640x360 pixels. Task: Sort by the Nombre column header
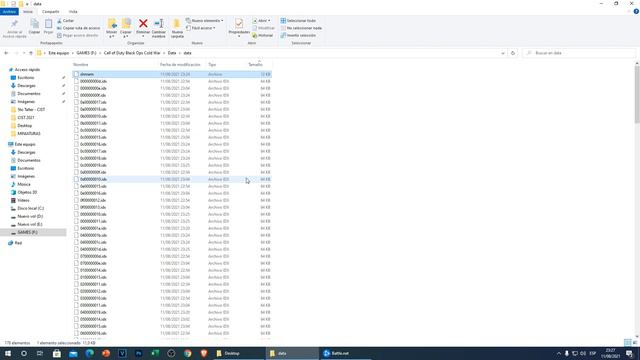click(116, 64)
